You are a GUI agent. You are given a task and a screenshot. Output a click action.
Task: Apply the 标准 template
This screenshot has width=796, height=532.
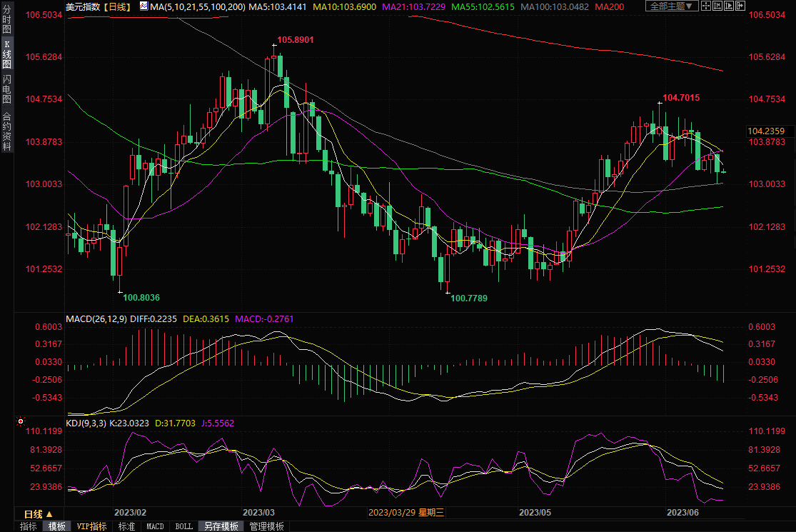(x=126, y=526)
